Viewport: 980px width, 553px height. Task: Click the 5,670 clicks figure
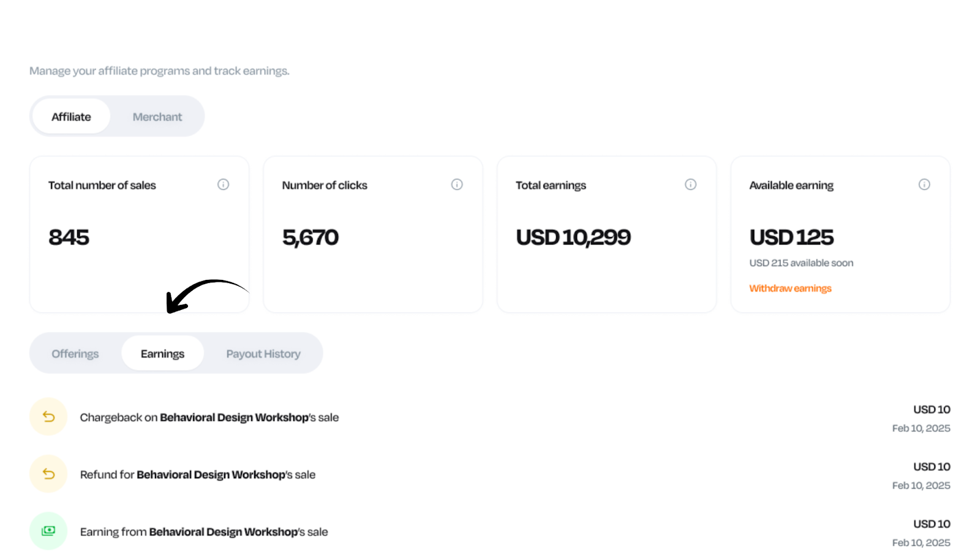[x=311, y=237]
